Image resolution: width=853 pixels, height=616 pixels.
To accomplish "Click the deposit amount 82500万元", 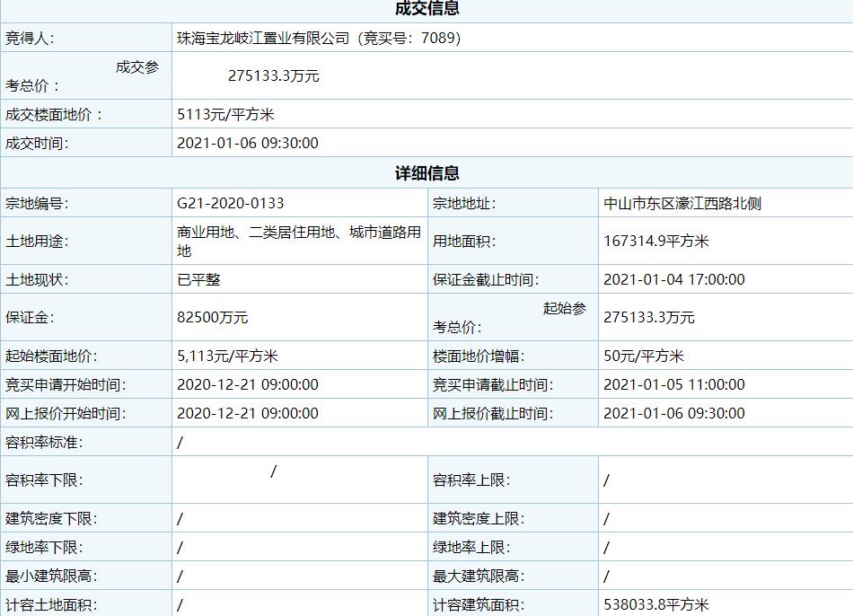I will pyautogui.click(x=213, y=317).
